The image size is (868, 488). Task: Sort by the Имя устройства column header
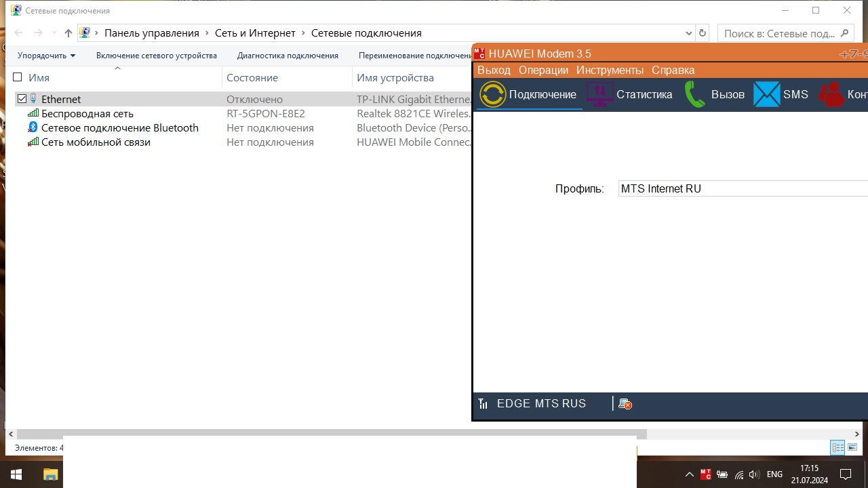[x=395, y=77]
